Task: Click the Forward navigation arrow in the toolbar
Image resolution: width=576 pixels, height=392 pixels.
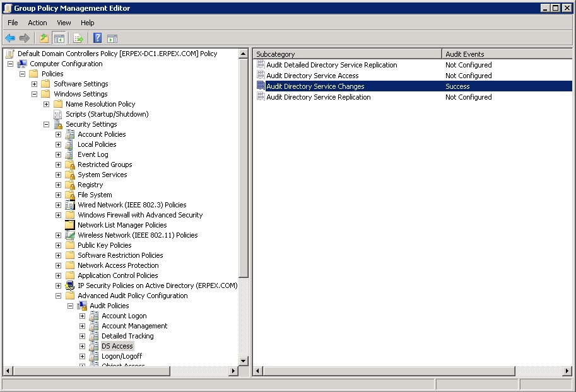Action: (24, 38)
